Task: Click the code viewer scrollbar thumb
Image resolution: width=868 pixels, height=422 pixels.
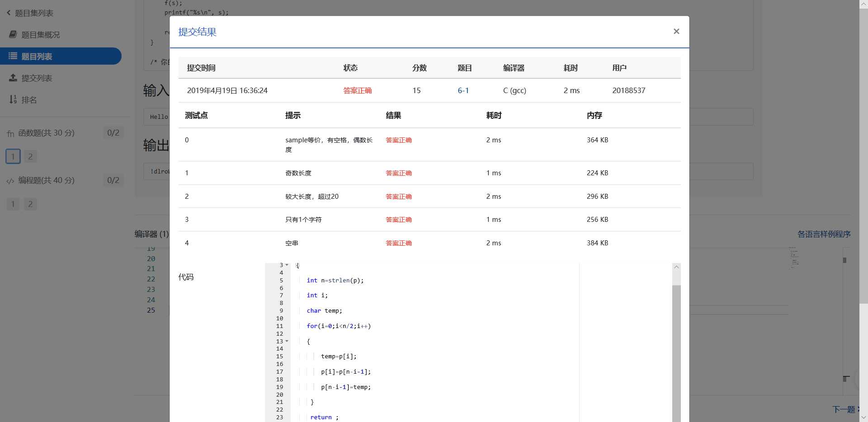Action: (676, 353)
